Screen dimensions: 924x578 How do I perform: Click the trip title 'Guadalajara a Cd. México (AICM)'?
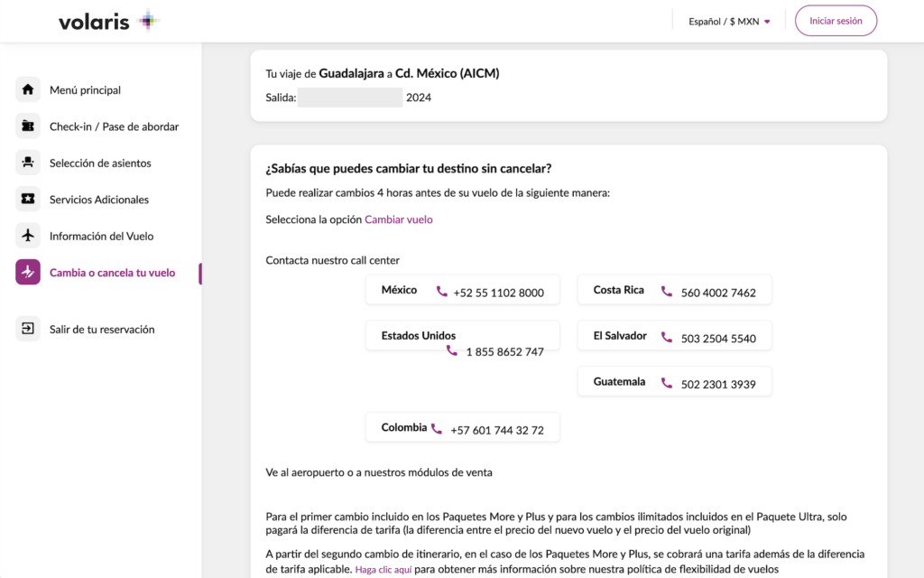409,73
